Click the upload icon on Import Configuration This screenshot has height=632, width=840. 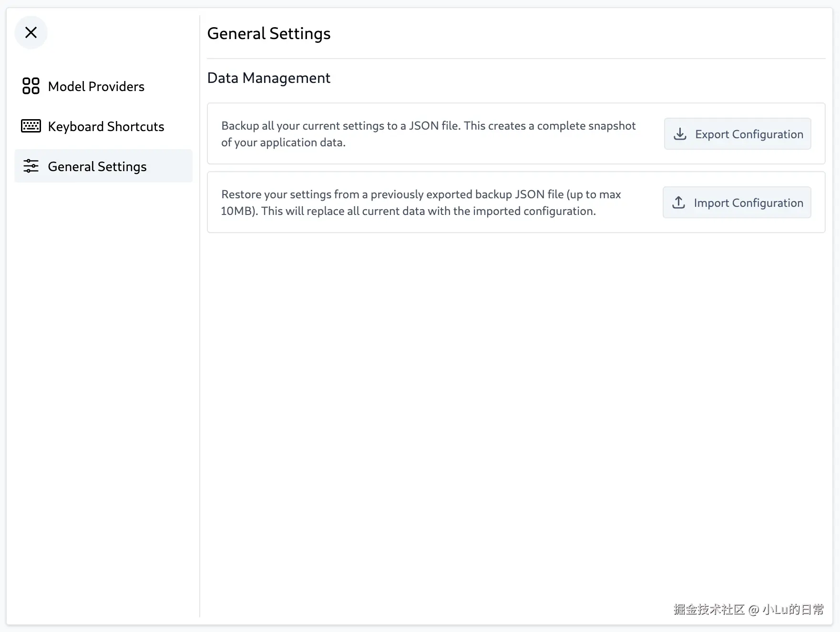[x=678, y=203]
